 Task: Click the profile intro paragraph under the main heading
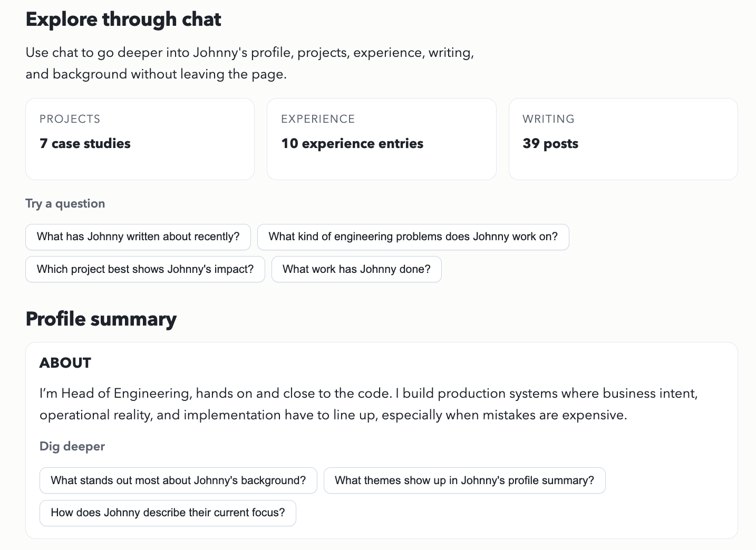coord(250,63)
